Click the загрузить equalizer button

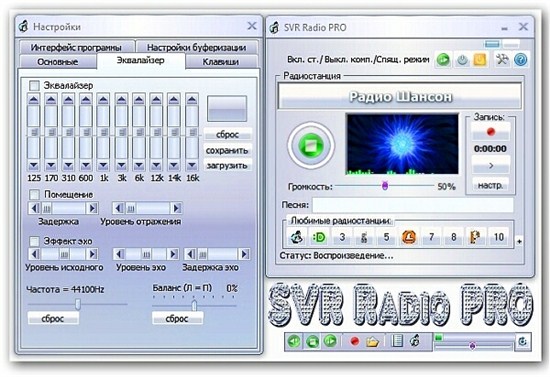pyautogui.click(x=227, y=165)
